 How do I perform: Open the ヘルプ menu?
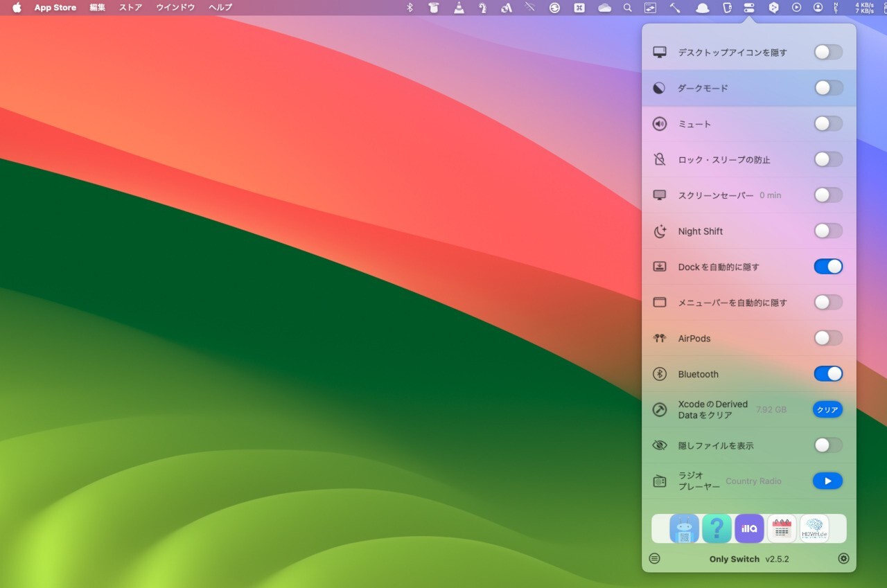tap(220, 8)
